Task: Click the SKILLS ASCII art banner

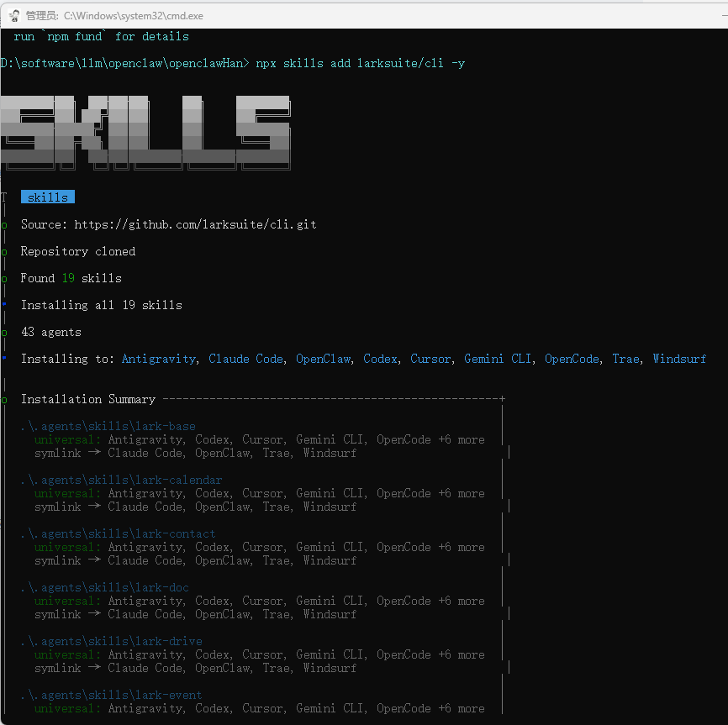Action: [145, 130]
